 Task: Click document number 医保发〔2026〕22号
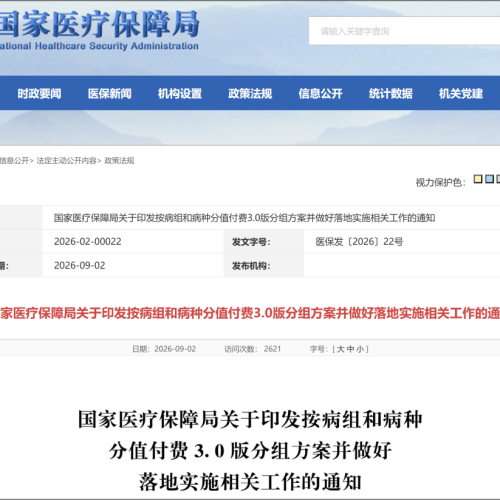point(359,241)
